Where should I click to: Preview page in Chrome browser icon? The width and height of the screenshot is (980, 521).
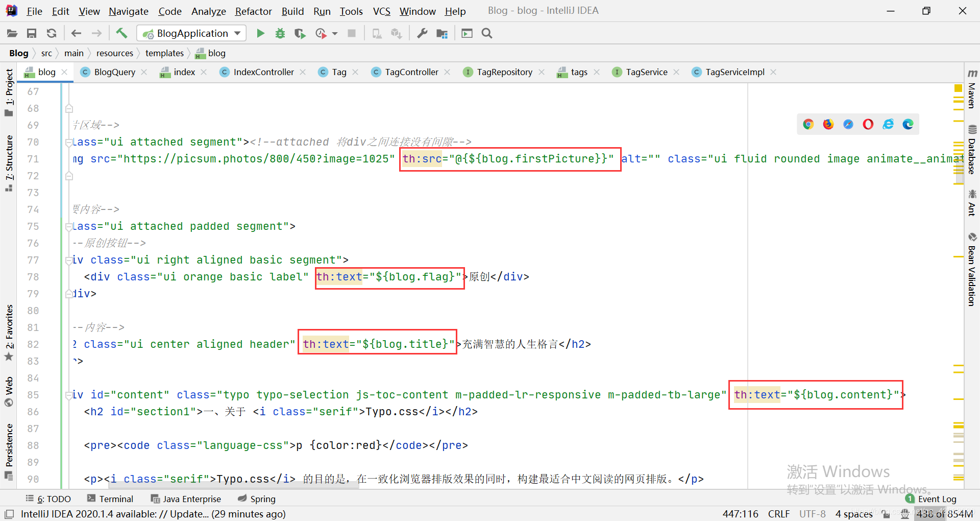(808, 124)
